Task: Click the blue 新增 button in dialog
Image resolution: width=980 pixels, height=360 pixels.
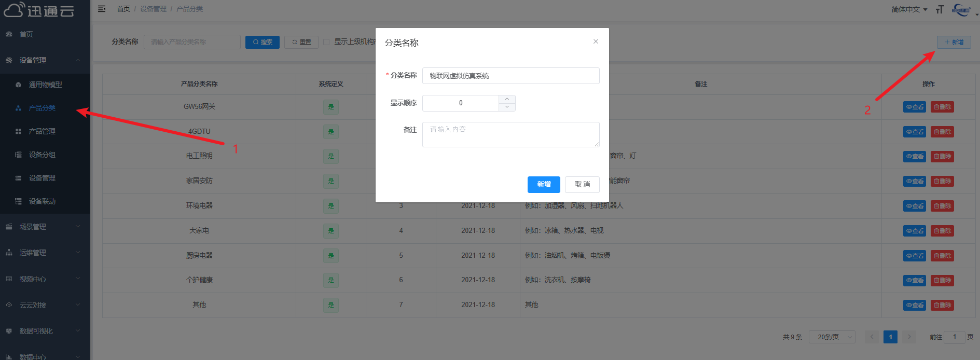Action: click(x=544, y=184)
